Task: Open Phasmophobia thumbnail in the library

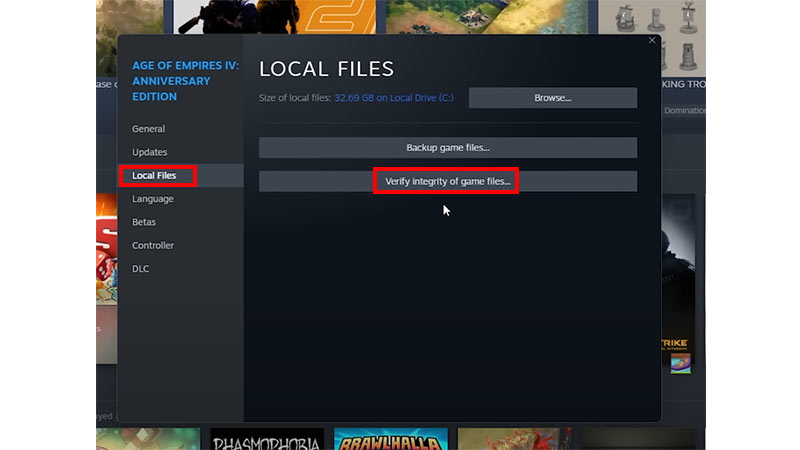Action: (267, 439)
